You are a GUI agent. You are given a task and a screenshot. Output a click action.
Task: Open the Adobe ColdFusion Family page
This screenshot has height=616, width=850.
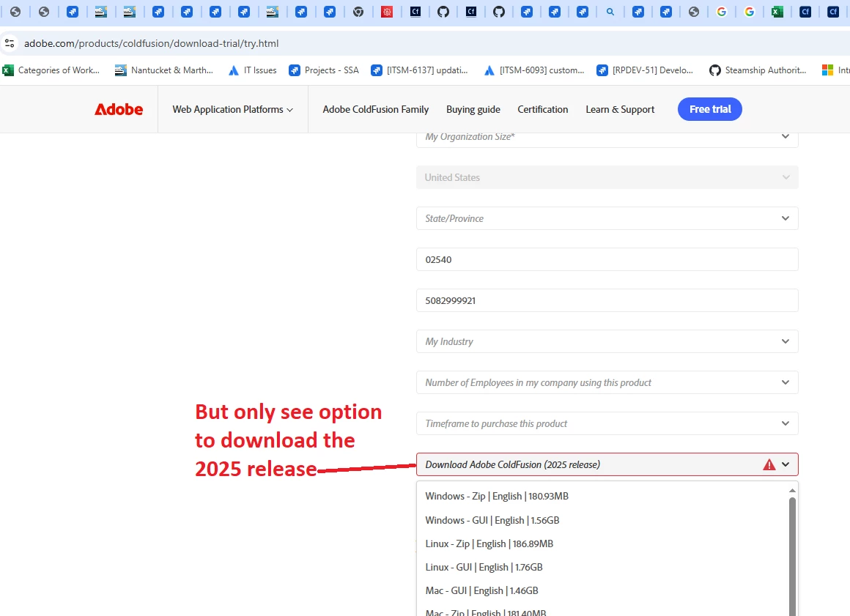pos(376,109)
